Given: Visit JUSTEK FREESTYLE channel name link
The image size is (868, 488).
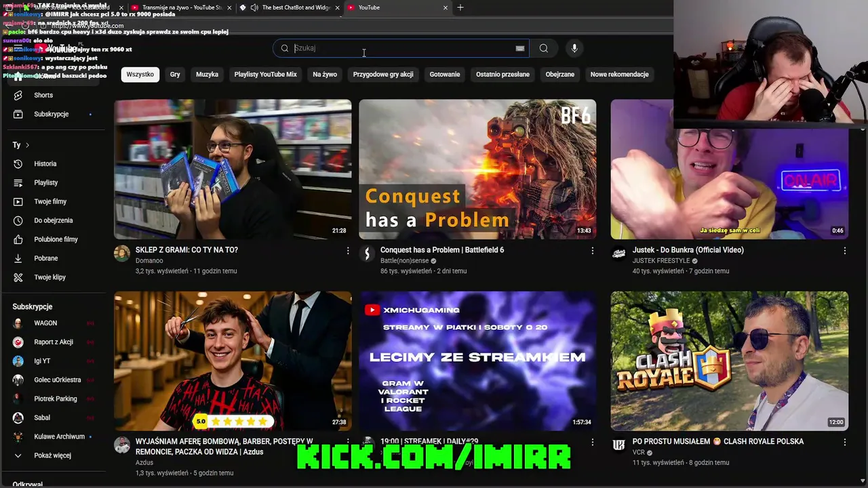Looking at the screenshot, I should [x=661, y=261].
